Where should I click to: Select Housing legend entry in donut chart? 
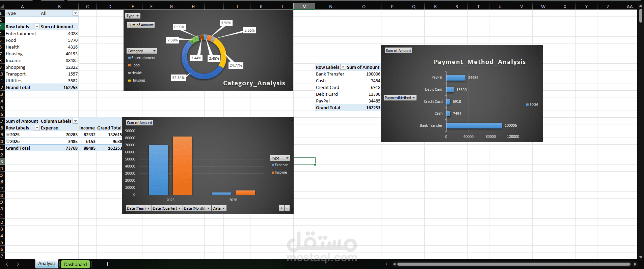pyautogui.click(x=136, y=81)
